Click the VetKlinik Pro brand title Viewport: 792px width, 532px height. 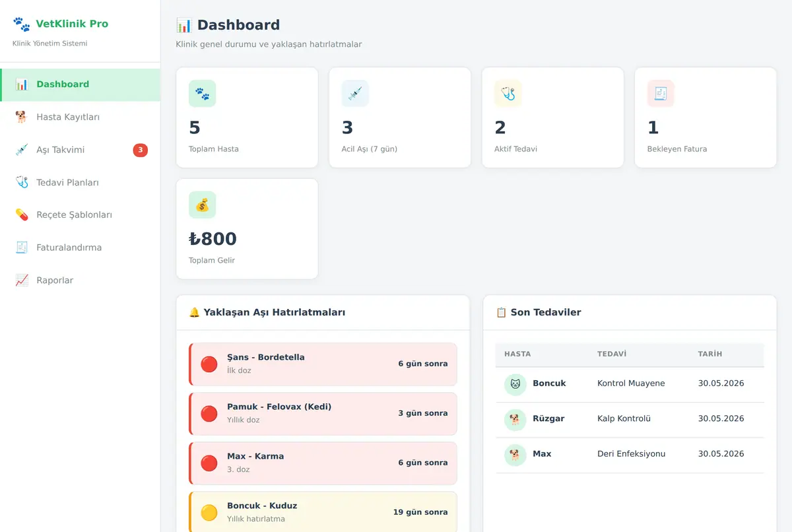click(72, 24)
